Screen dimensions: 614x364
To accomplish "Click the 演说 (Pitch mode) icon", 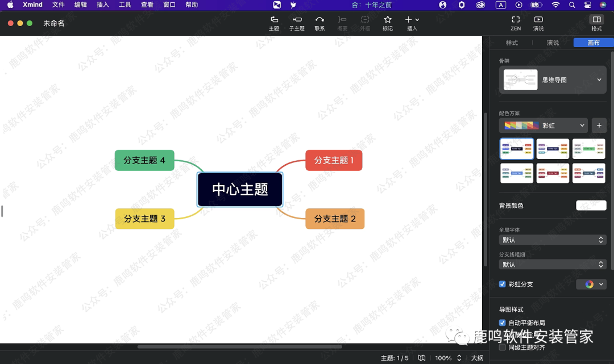I will click(538, 23).
